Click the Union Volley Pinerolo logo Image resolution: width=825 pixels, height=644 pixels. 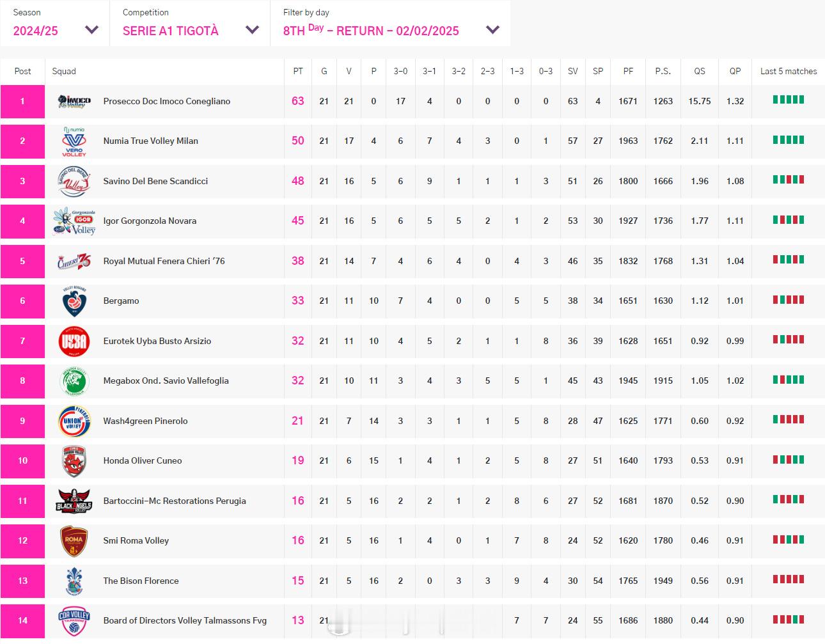[x=74, y=421]
